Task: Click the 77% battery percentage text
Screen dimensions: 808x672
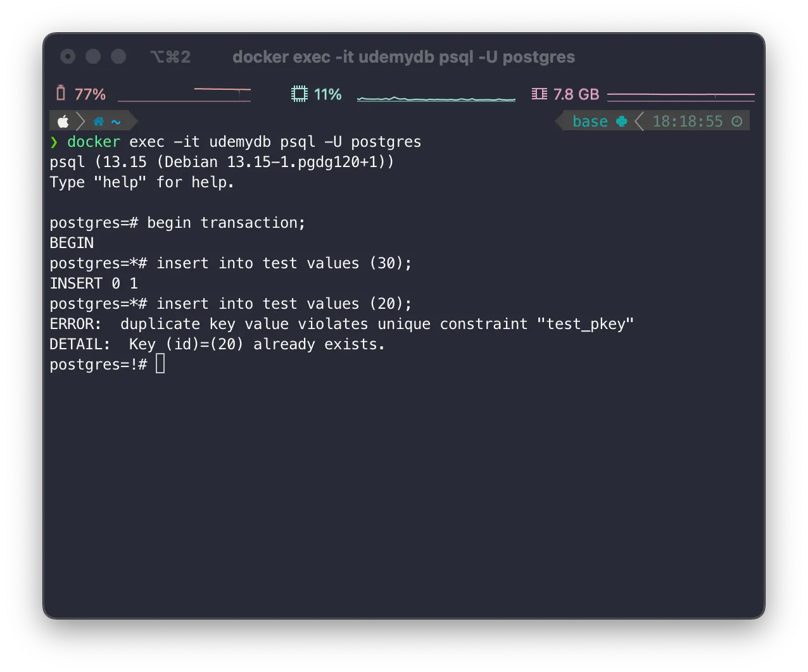Action: (90, 94)
